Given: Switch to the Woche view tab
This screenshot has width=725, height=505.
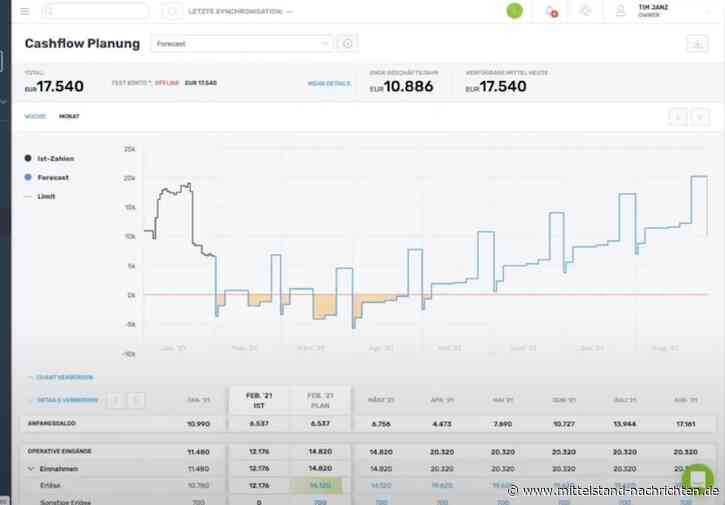Looking at the screenshot, I should click(35, 116).
